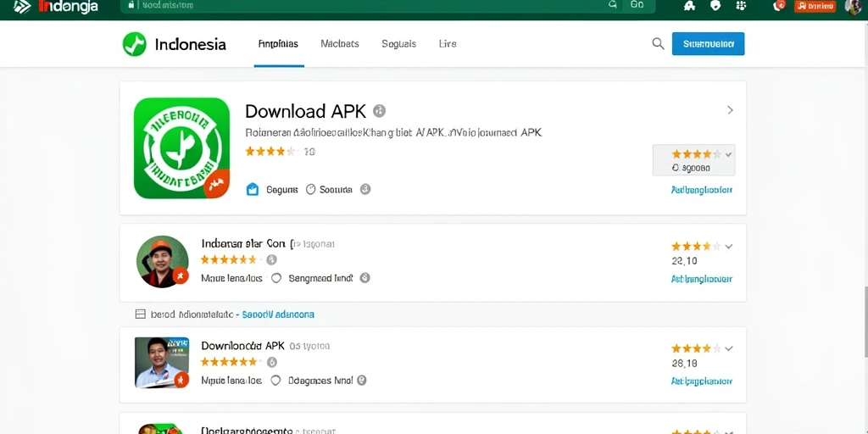Viewport: 868px width, 434px height.
Task: Click the orange badge on the helmet man avatar
Action: pos(181,275)
